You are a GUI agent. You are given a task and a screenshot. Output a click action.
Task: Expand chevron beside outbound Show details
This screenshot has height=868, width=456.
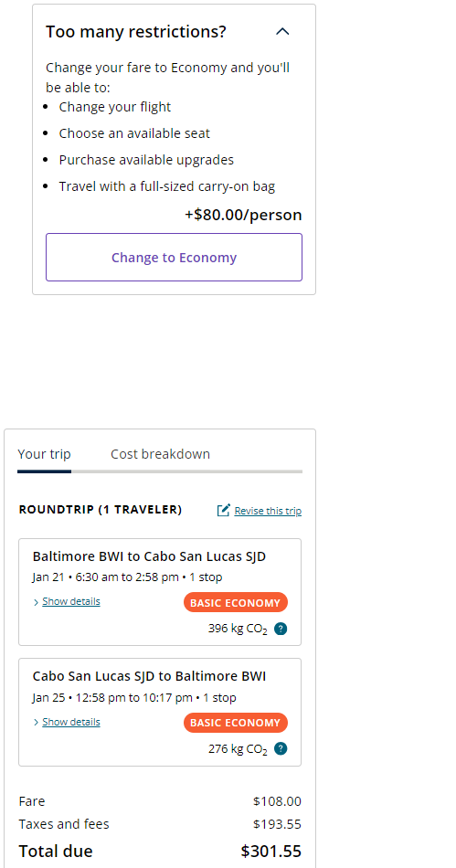click(x=36, y=602)
